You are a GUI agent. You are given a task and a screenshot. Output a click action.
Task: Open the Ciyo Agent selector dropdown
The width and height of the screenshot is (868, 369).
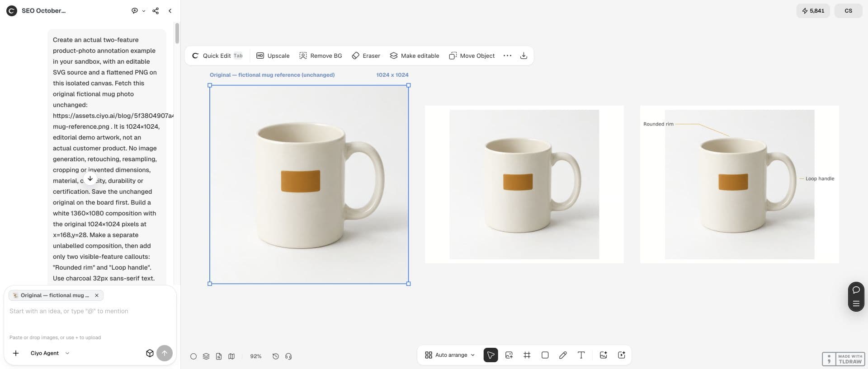coord(50,353)
